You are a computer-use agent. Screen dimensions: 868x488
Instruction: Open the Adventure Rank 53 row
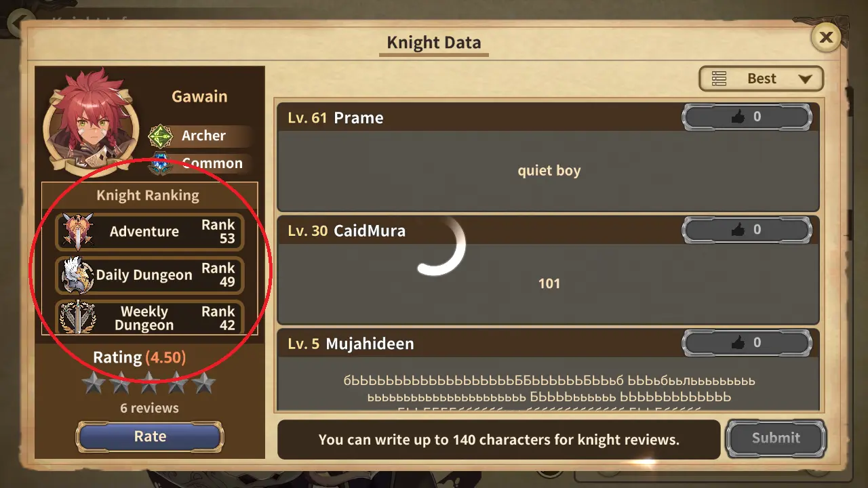pyautogui.click(x=149, y=232)
